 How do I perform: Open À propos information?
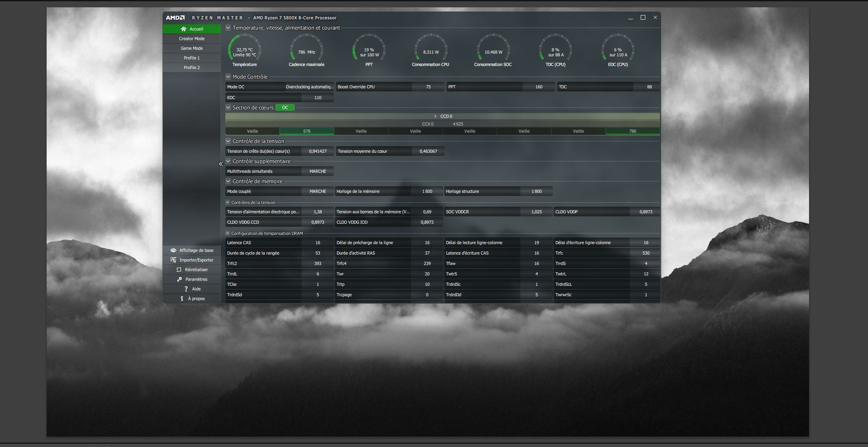pos(192,299)
